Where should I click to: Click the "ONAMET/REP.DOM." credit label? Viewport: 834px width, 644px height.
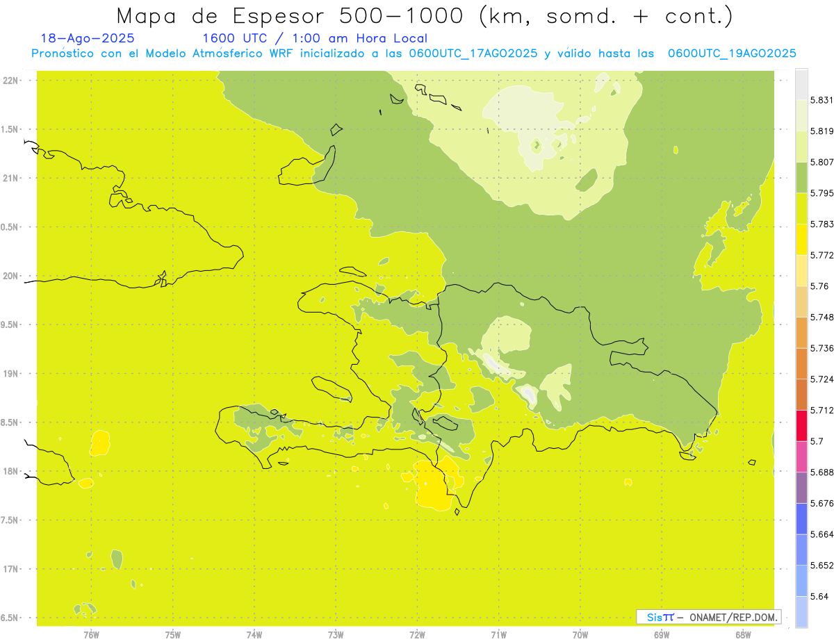(x=733, y=617)
